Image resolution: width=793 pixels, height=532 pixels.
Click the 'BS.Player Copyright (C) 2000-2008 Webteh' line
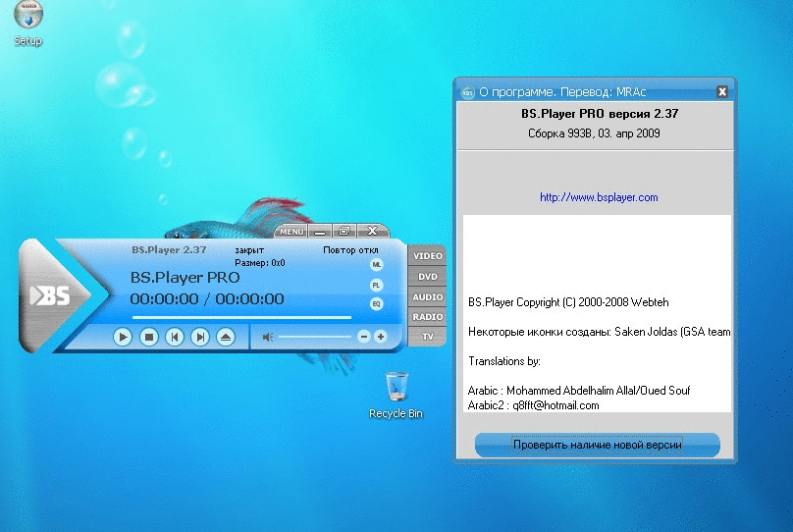coord(568,302)
